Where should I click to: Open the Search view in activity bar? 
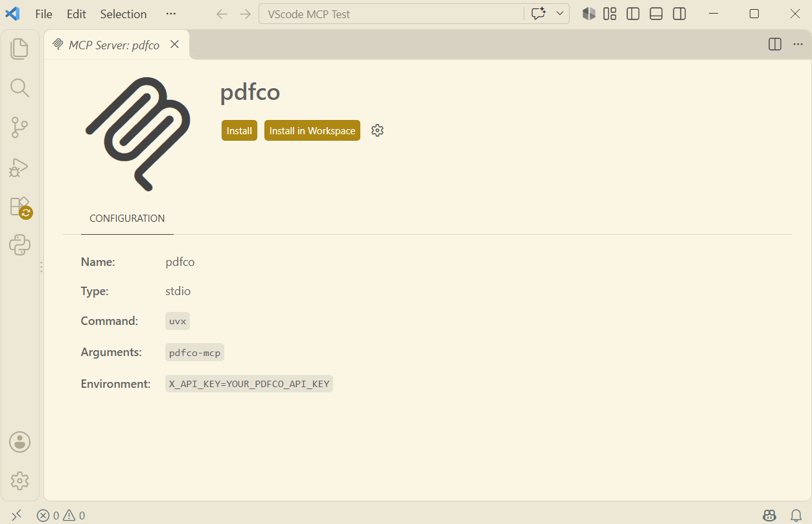pos(20,88)
